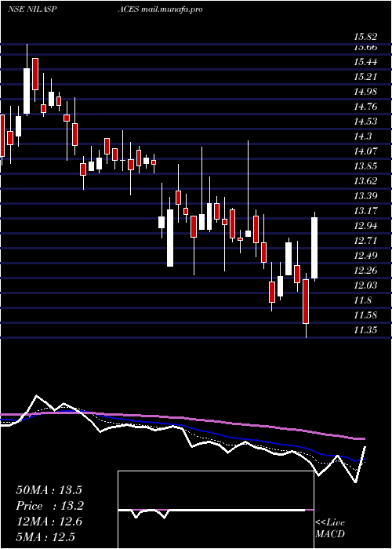392x549 pixels.
Task: Click the 14.76 price axis label
Action: [365, 107]
